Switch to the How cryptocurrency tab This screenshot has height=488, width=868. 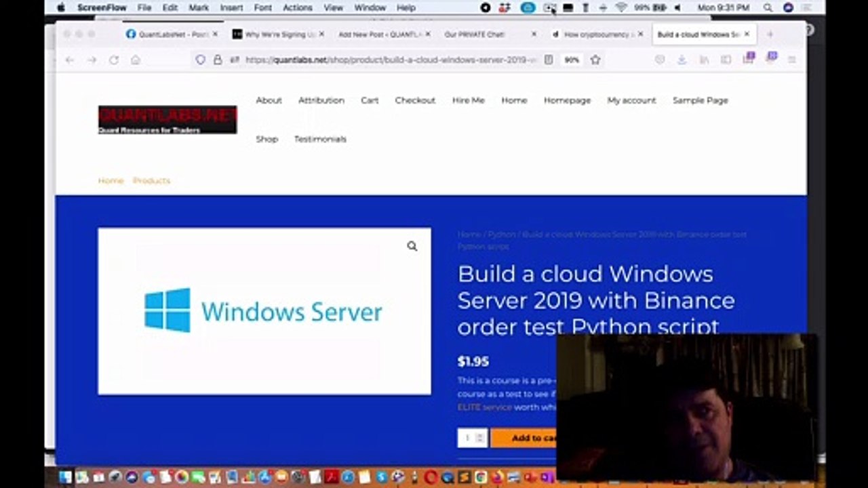(595, 34)
